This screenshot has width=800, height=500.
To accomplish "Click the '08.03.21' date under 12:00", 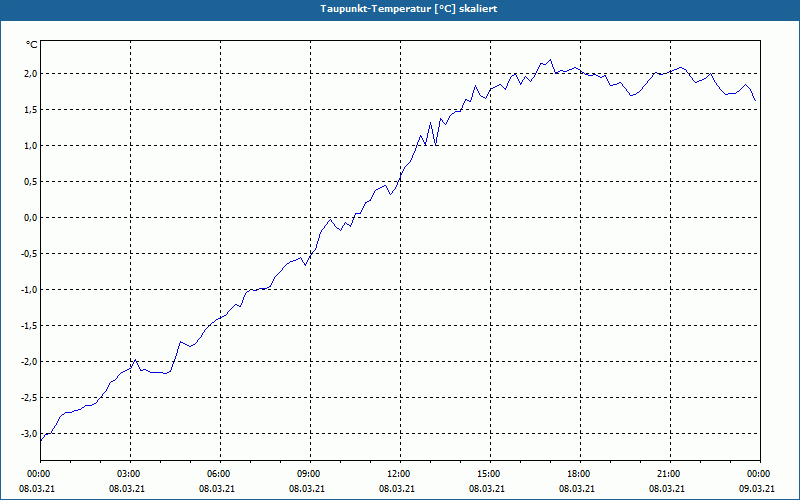I will point(397,489).
